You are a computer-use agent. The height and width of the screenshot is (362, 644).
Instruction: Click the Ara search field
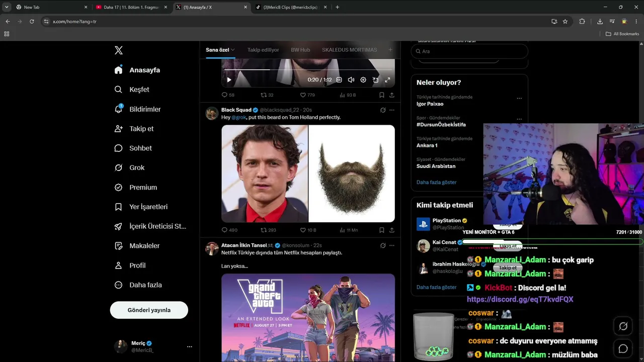click(469, 51)
